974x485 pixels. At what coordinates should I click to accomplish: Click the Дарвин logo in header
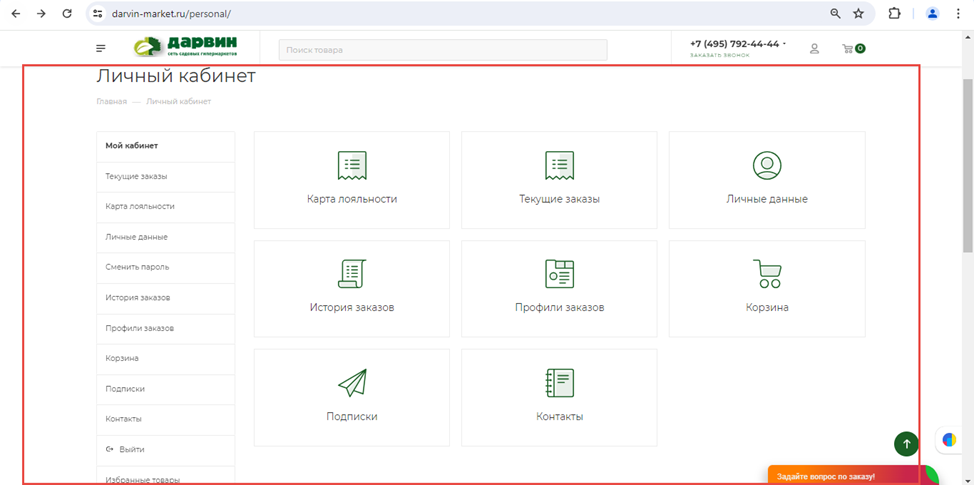pos(186,47)
